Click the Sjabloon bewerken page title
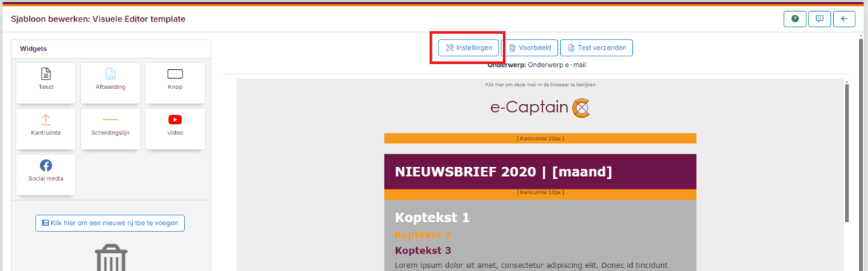This screenshot has width=868, height=271. [98, 19]
